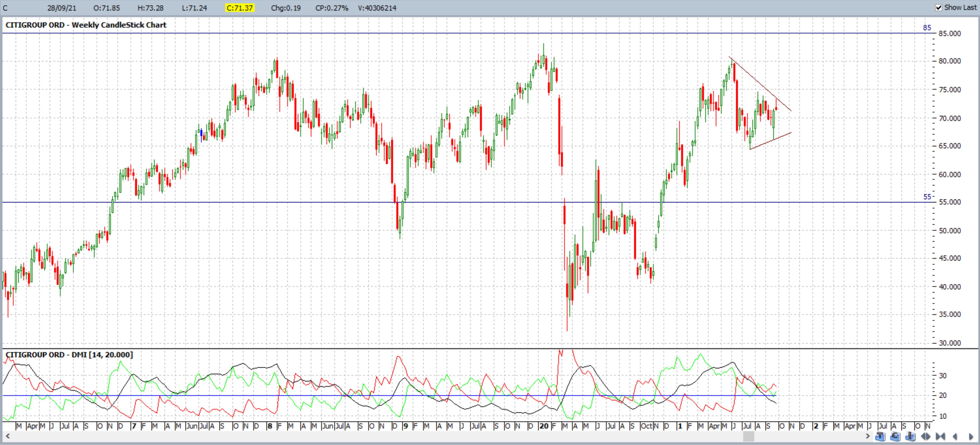Click the open value O:71.85
Image resolution: width=980 pixels, height=445 pixels.
(107, 8)
